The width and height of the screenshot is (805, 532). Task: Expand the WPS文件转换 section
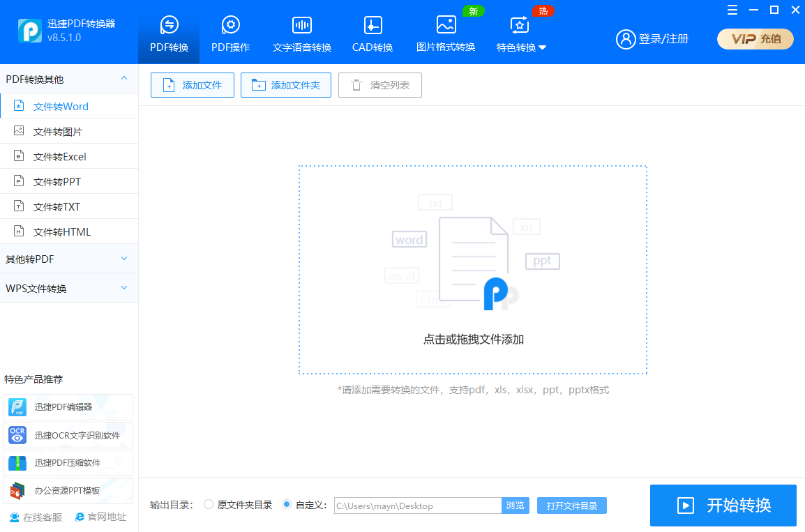click(x=66, y=287)
